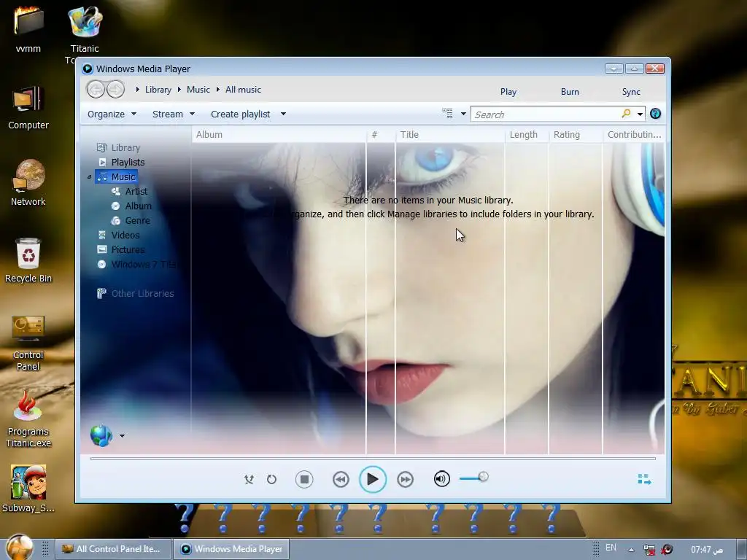Open the wmm folder desktop icon
Screen dimensions: 747x560
tap(28, 28)
